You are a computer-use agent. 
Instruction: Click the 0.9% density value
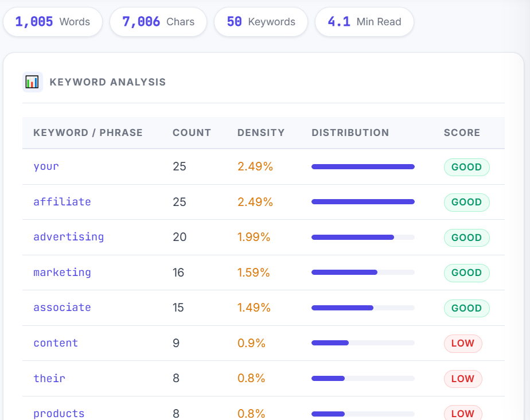(x=251, y=343)
